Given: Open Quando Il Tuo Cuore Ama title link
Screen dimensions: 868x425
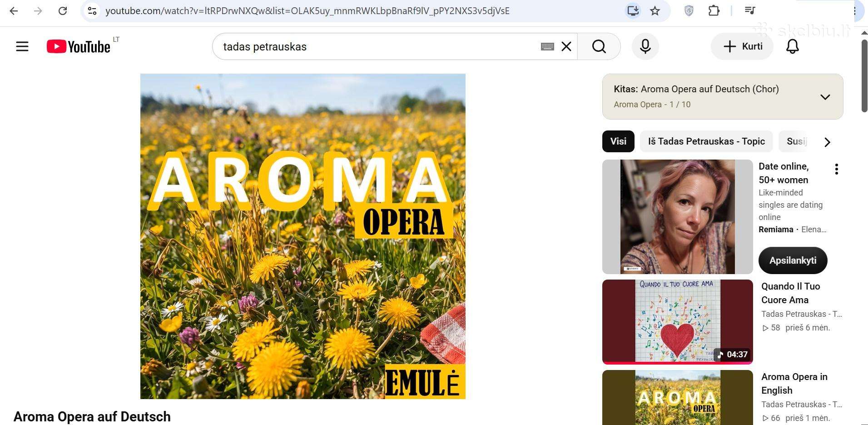Looking at the screenshot, I should [790, 293].
